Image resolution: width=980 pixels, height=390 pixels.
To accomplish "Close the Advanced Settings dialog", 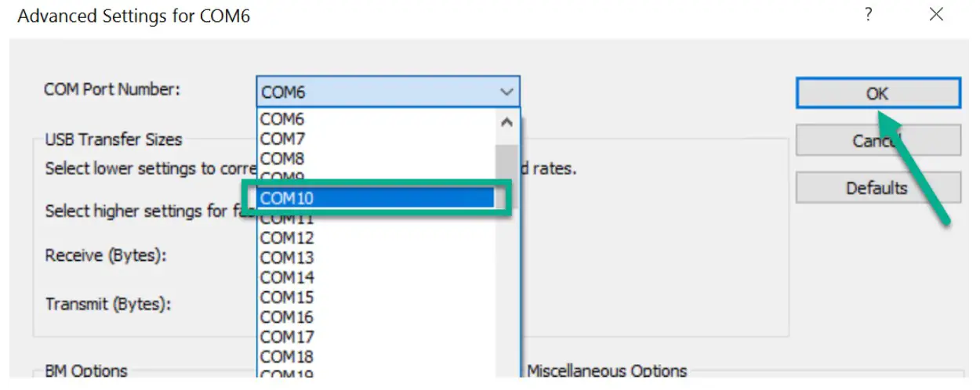I will pos(936,15).
